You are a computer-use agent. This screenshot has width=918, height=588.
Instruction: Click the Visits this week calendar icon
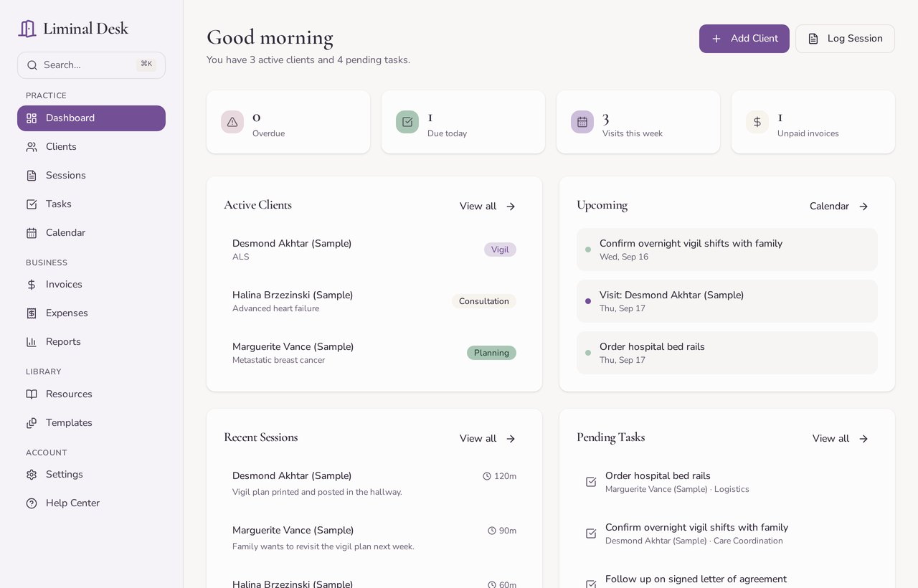pos(582,122)
